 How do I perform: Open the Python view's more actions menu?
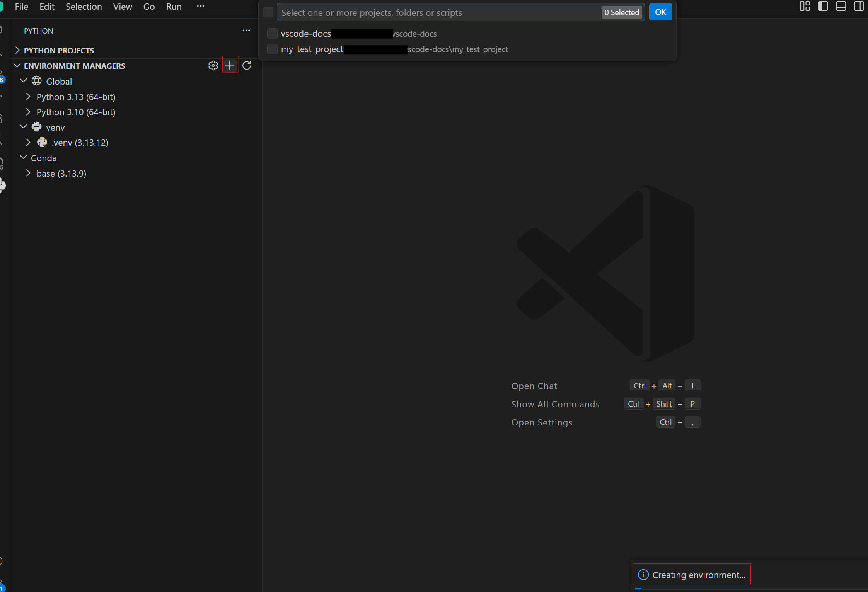[246, 31]
